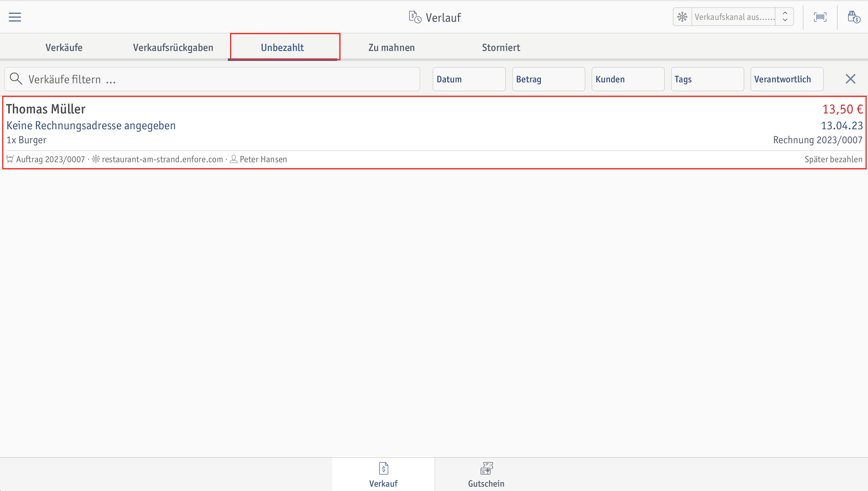The height and width of the screenshot is (491, 868).
Task: Click the cart icon beside Auftrag 2023/0007
Action: click(10, 159)
